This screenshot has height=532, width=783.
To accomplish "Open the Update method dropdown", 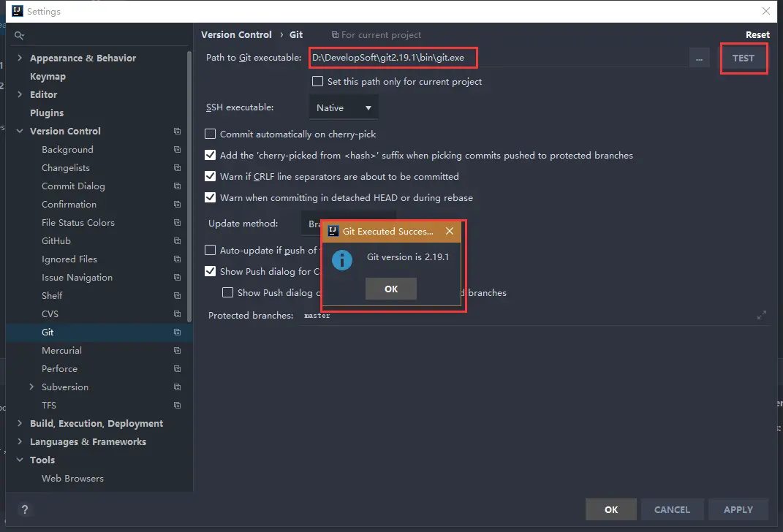I will click(x=311, y=223).
